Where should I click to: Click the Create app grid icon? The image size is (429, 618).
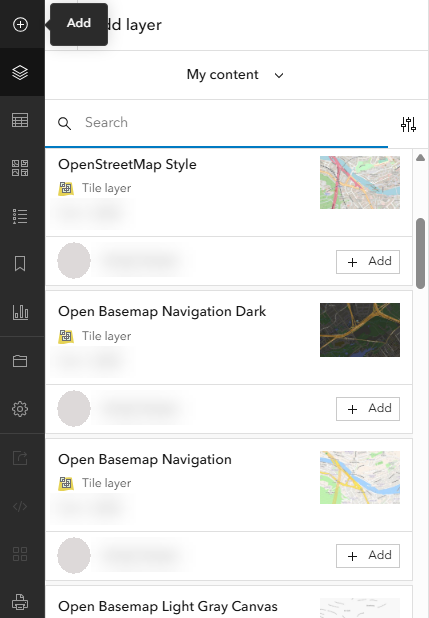tap(20, 554)
